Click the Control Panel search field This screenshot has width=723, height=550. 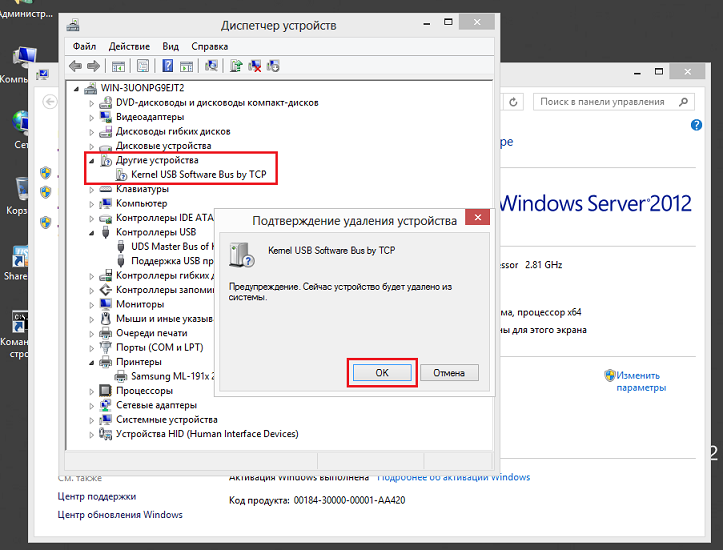point(603,102)
